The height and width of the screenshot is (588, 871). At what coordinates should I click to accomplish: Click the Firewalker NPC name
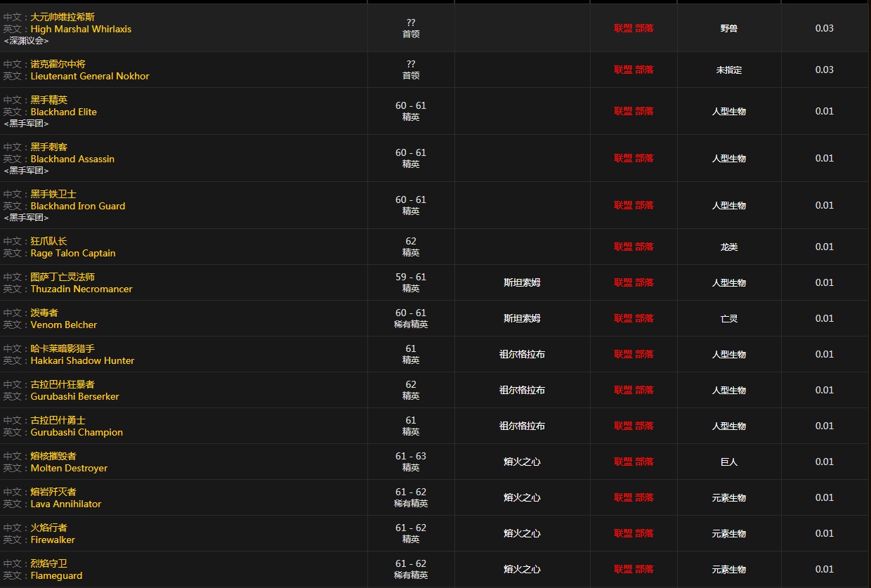(53, 540)
